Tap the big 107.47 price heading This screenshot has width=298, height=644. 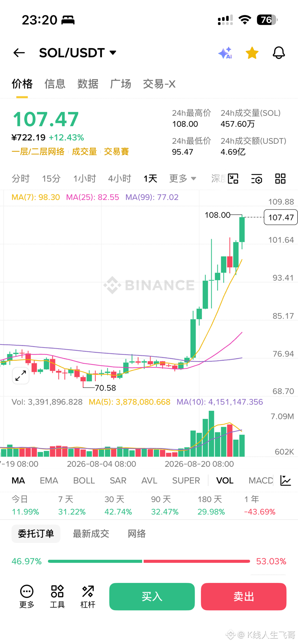tap(46, 119)
